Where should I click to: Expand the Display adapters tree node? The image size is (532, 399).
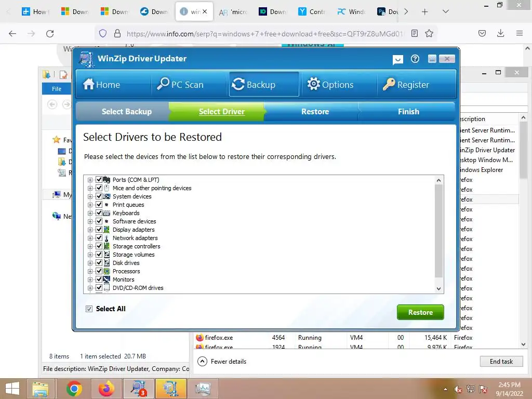tap(90, 230)
